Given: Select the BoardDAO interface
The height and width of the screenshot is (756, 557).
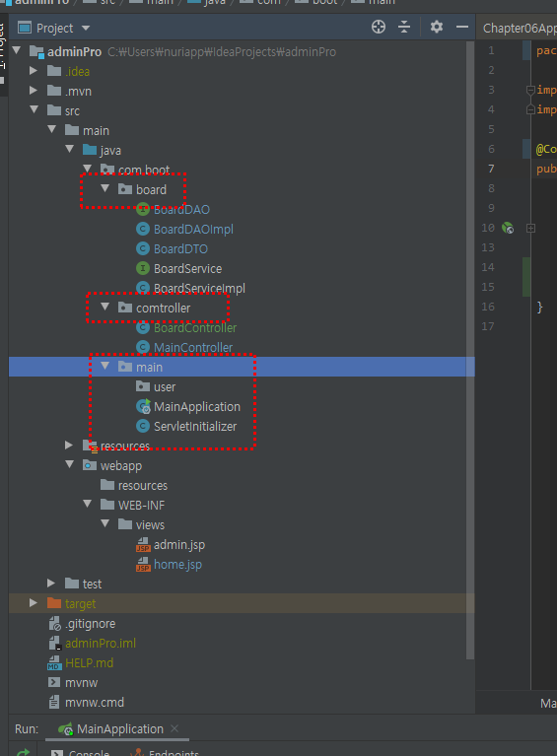Looking at the screenshot, I should pos(181,210).
